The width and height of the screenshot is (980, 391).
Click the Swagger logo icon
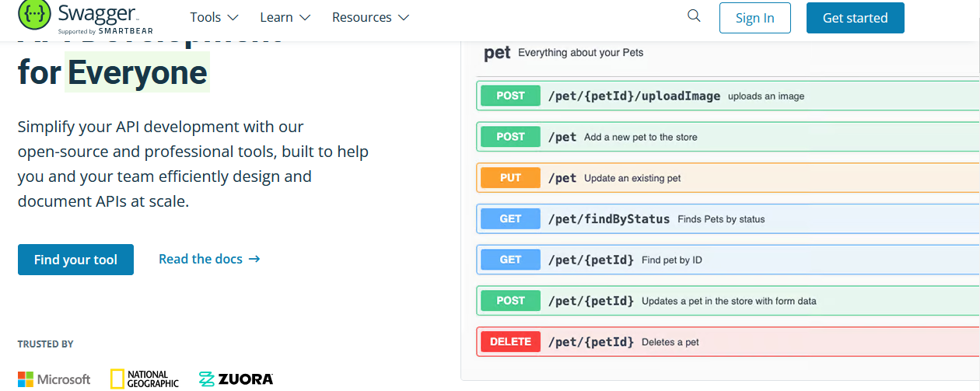[x=34, y=16]
